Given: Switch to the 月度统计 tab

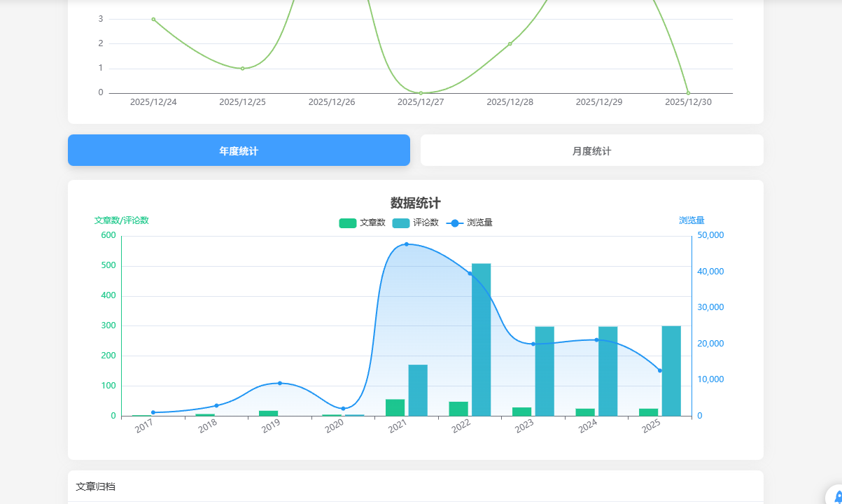Looking at the screenshot, I should 591,150.
